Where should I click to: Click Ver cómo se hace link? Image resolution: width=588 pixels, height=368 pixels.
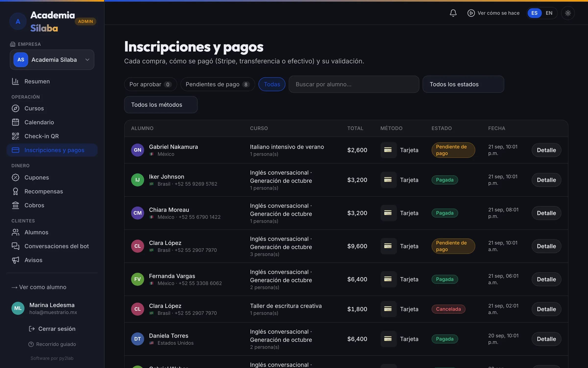[493, 13]
